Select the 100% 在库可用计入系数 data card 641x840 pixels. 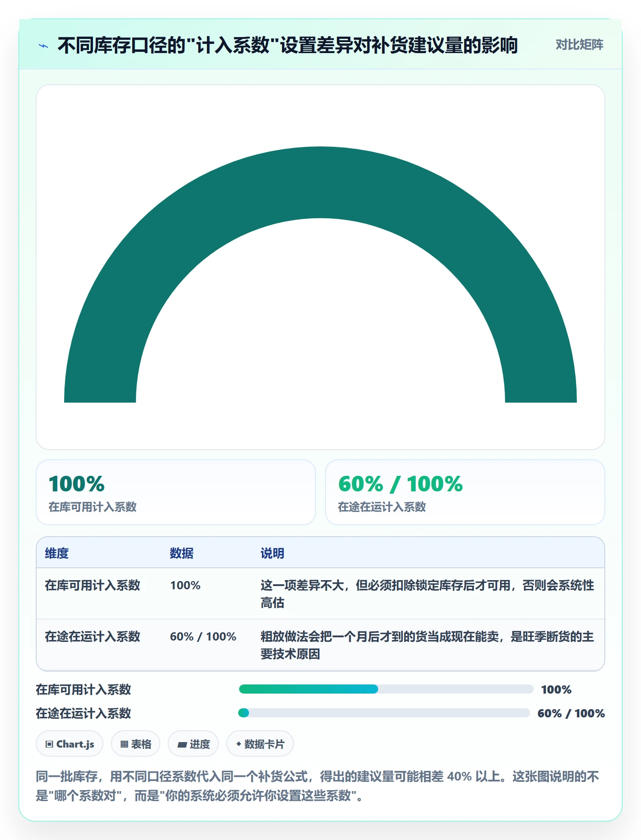176,492
